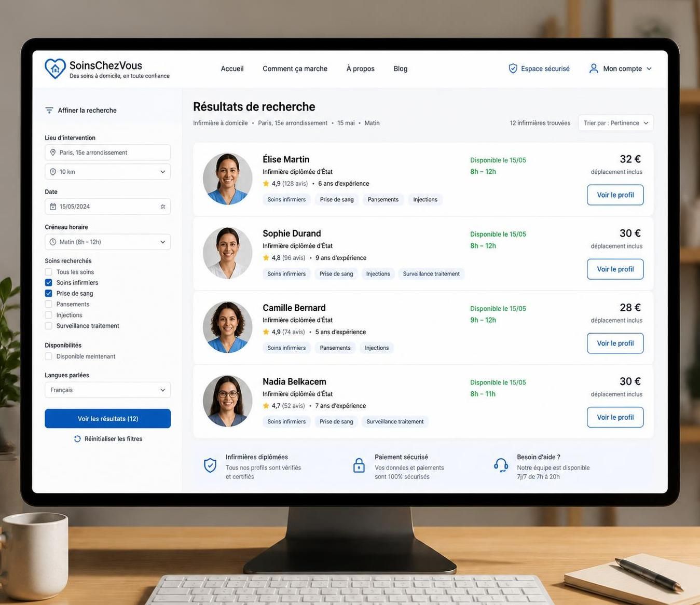Tick the Injections filter checkbox
This screenshot has width=700, height=605.
[48, 315]
